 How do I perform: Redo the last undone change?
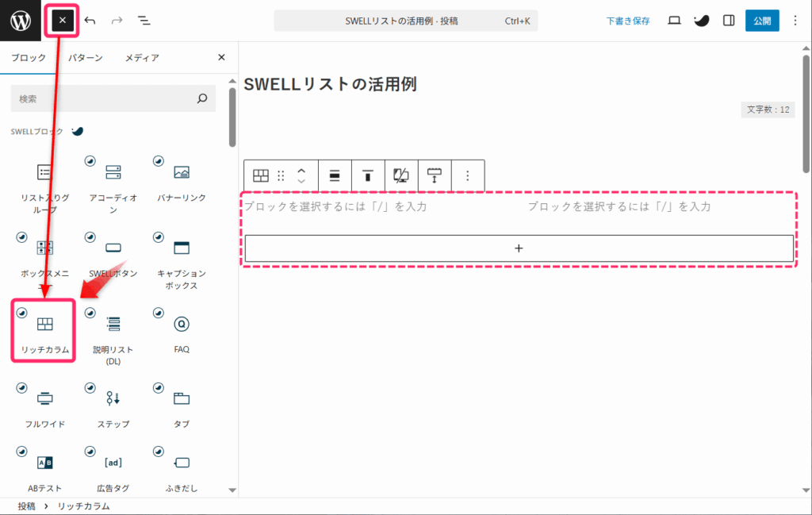coord(117,21)
